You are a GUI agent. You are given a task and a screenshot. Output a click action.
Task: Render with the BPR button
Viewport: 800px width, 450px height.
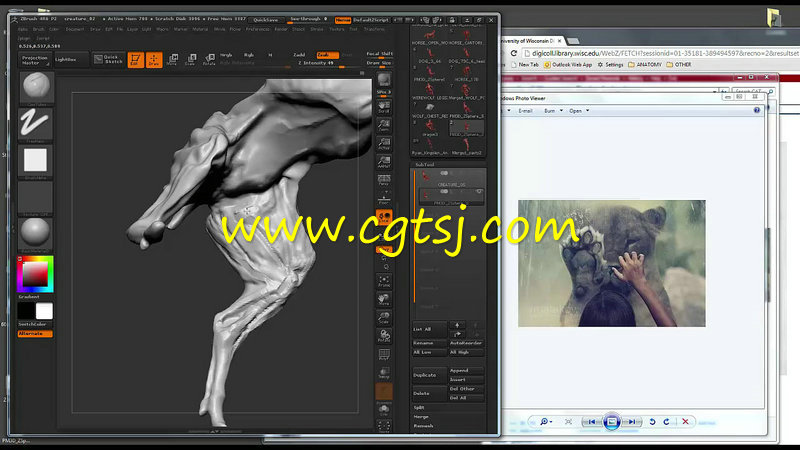click(x=384, y=79)
